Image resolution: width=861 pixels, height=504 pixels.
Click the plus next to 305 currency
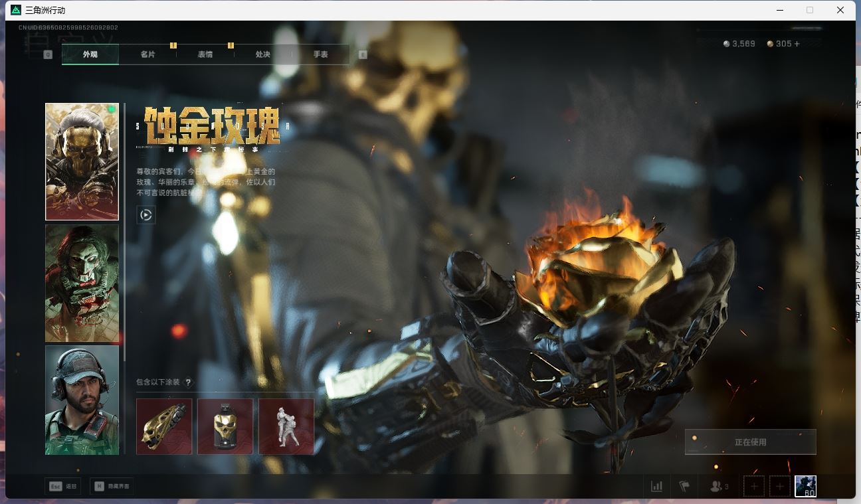coord(797,44)
